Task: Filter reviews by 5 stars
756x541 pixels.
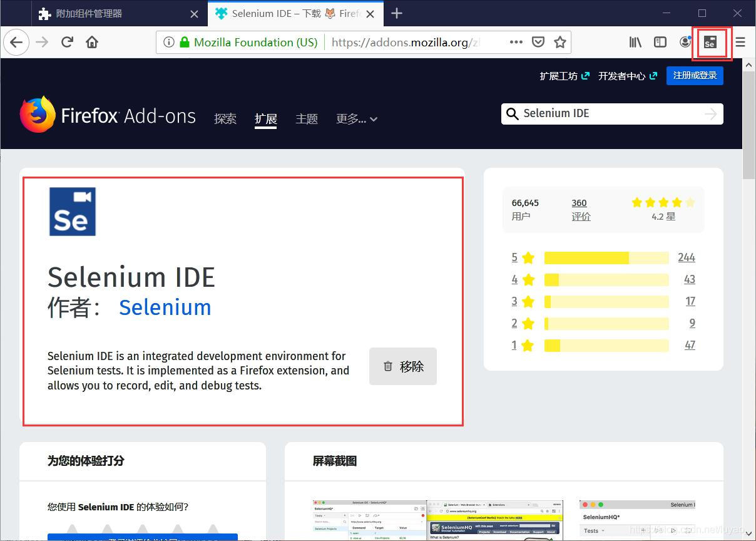Action: coord(523,257)
